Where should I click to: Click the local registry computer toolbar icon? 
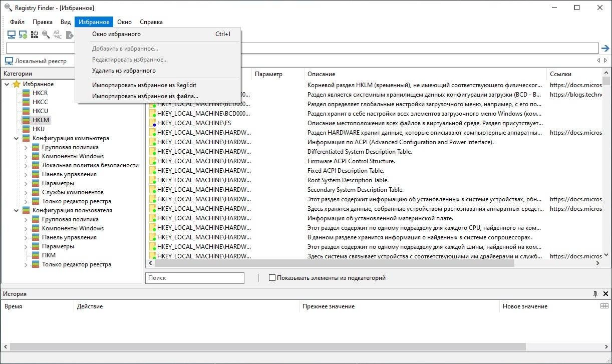click(11, 35)
